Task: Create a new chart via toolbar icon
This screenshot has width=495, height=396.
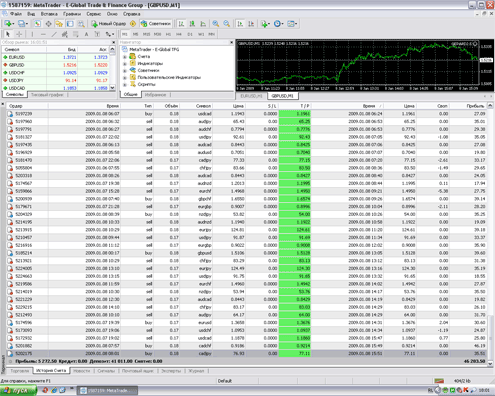Action: (x=8, y=24)
